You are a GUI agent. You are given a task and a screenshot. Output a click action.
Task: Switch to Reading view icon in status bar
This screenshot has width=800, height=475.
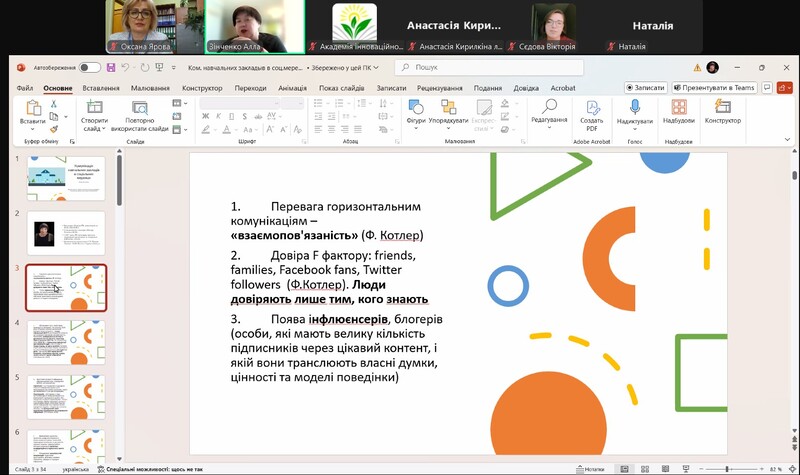pos(665,469)
